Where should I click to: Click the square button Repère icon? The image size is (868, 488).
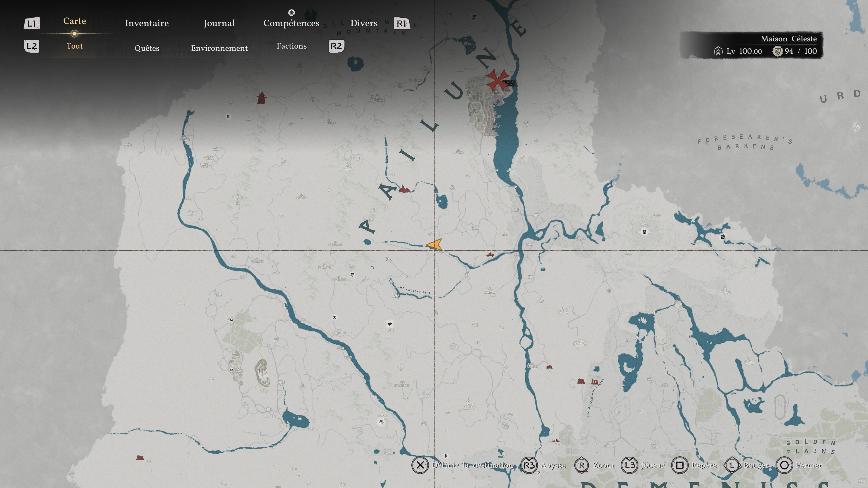tap(680, 465)
